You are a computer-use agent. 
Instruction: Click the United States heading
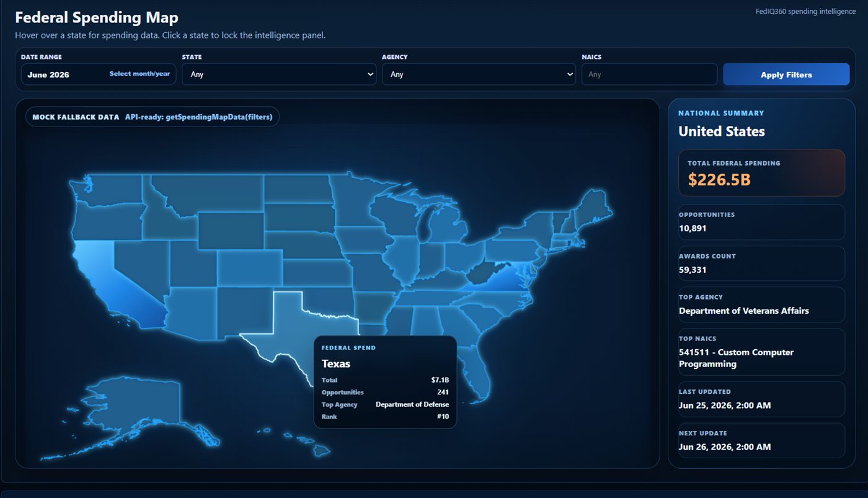tap(722, 131)
